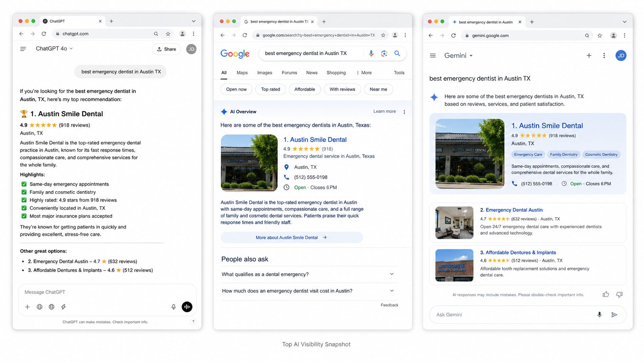The height and width of the screenshot is (362, 644).
Task: Reload the chatgpt.com page
Action: point(44,34)
